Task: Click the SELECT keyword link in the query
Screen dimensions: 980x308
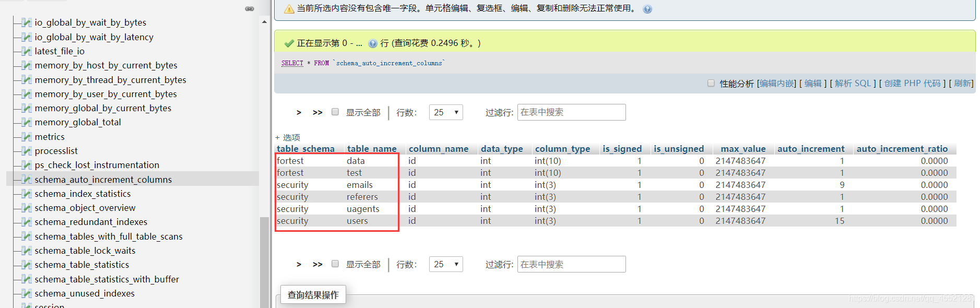Action: pyautogui.click(x=292, y=63)
